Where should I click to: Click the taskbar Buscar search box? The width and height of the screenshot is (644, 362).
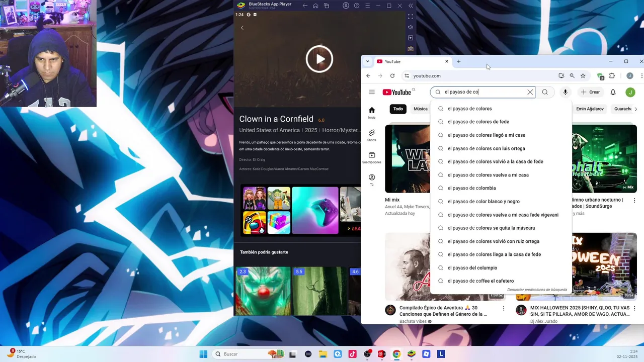pyautogui.click(x=248, y=354)
